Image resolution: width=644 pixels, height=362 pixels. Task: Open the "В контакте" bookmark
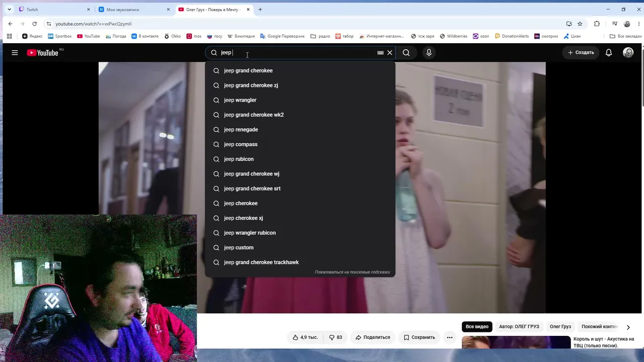pyautogui.click(x=145, y=36)
